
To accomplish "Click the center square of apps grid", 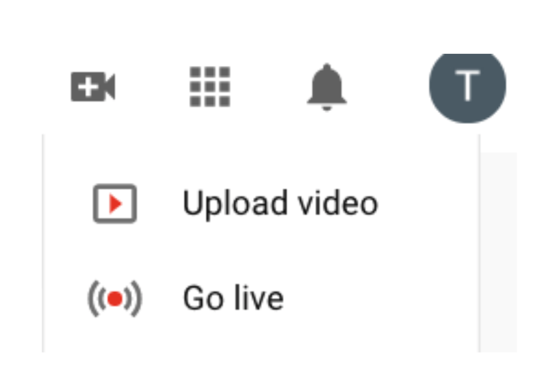I will pyautogui.click(x=210, y=86).
